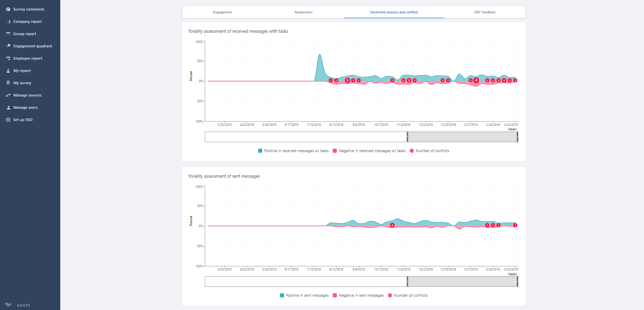
Task: Click the My report person icon
Action: (8, 71)
